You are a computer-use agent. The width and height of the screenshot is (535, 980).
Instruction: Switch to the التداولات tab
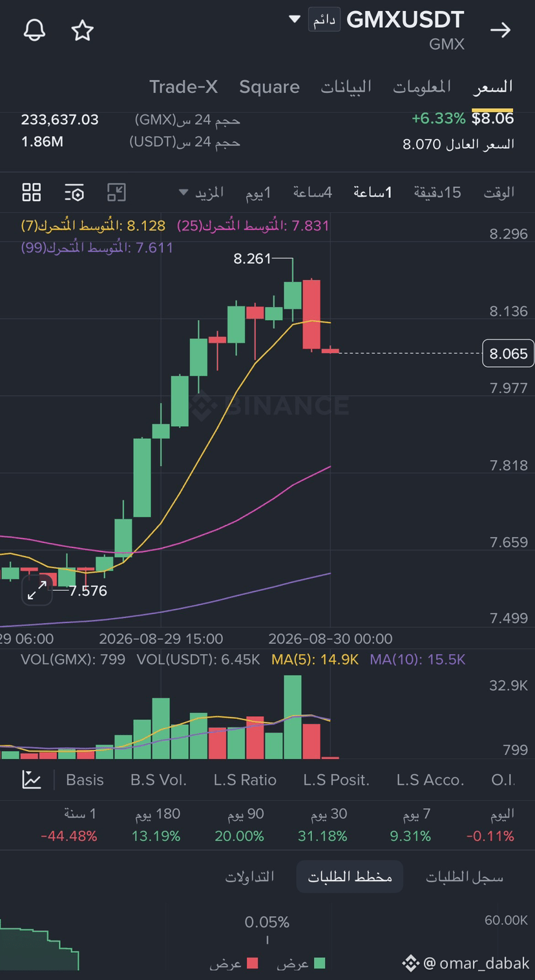[x=249, y=877]
